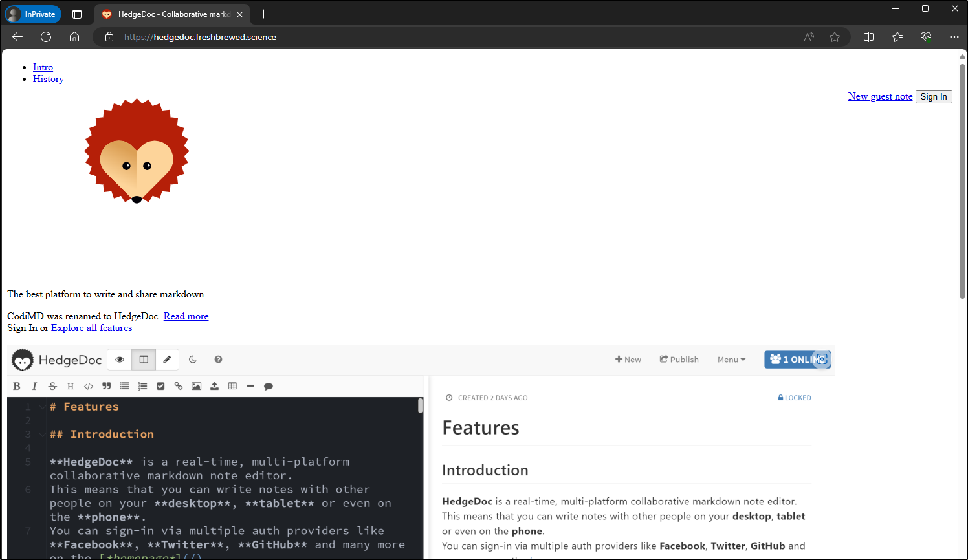The image size is (968, 560).
Task: View site information via the lock icon
Action: tap(109, 37)
